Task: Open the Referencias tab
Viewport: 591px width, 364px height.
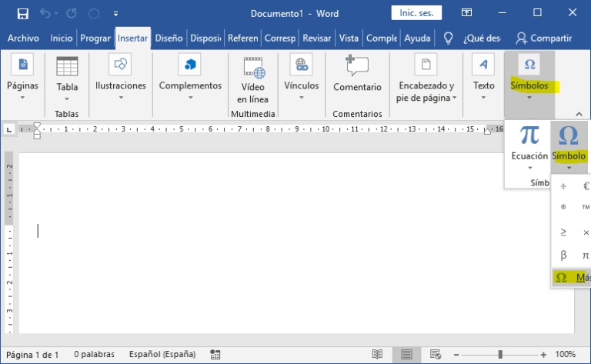Action: [242, 38]
